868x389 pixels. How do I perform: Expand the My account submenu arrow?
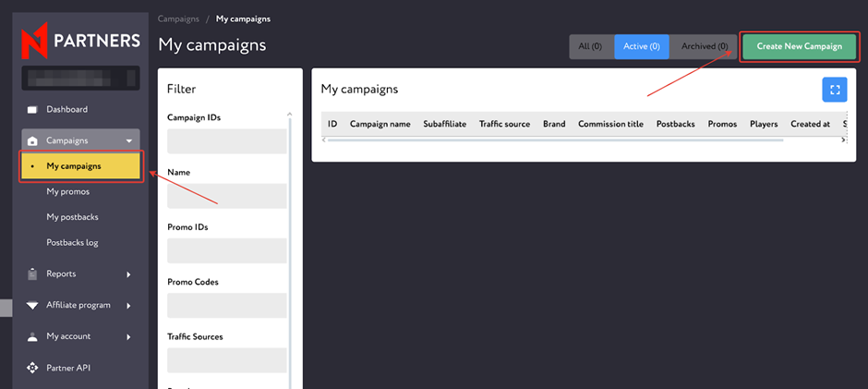(128, 337)
